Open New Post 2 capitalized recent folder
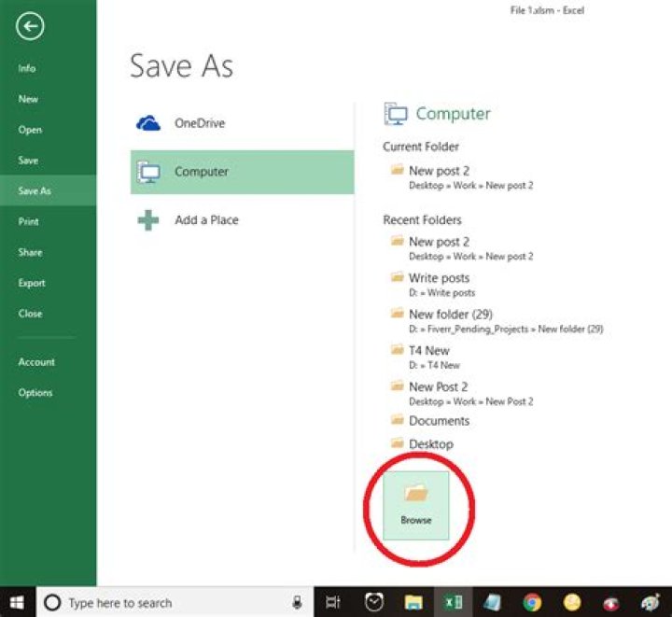The width and height of the screenshot is (672, 617). tap(462, 393)
